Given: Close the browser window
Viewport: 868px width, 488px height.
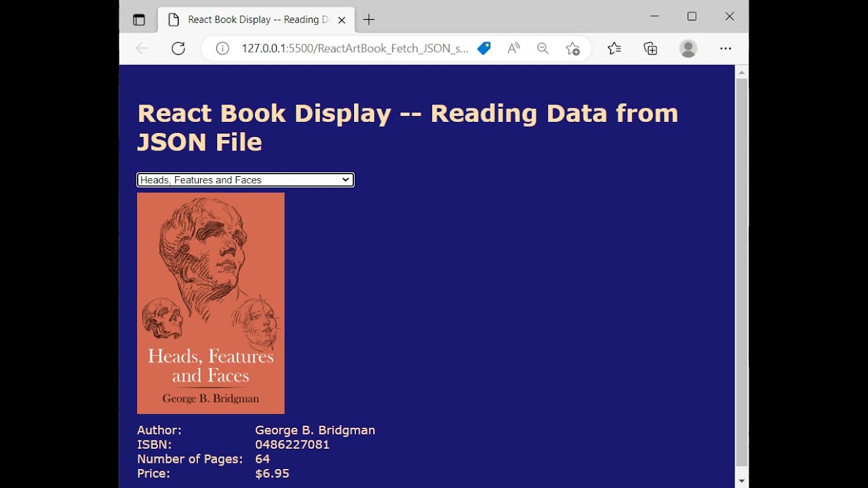Looking at the screenshot, I should [730, 16].
